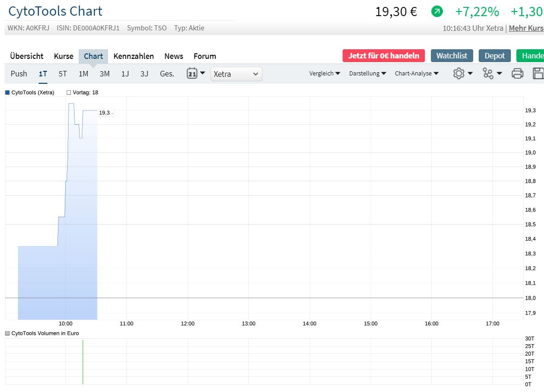
Task: Add stock via Watchlist button
Action: (x=452, y=56)
